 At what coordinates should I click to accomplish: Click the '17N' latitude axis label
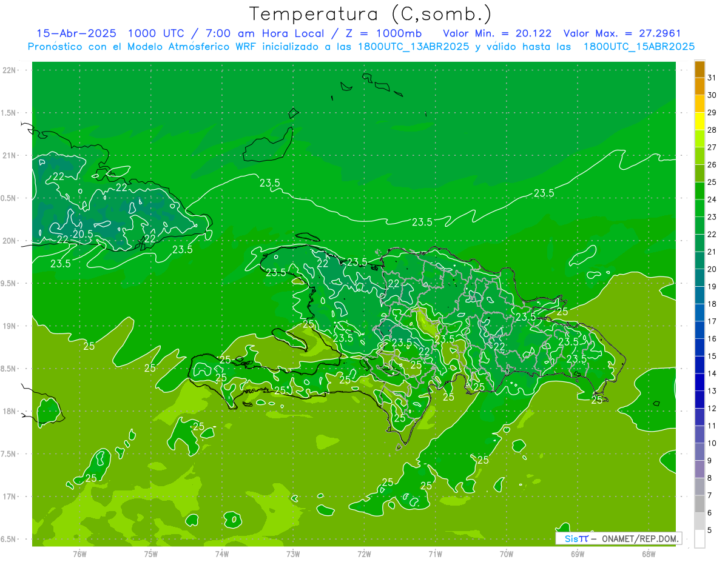pyautogui.click(x=9, y=497)
